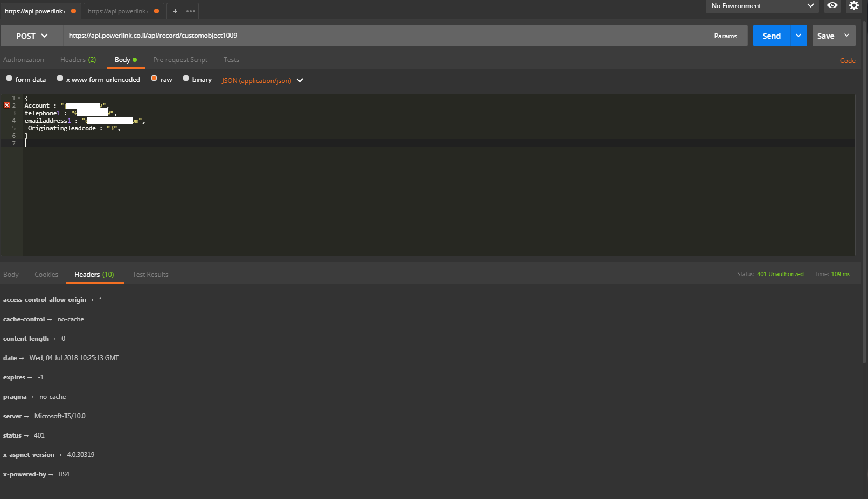Image resolution: width=868 pixels, height=499 pixels.
Task: Click the Send button
Action: tap(772, 36)
